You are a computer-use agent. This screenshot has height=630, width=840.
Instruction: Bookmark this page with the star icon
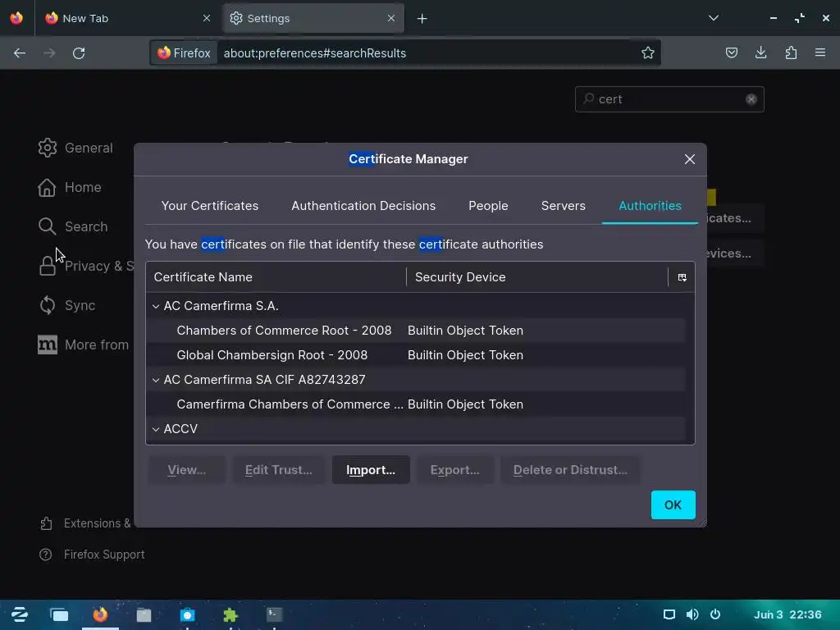[648, 53]
